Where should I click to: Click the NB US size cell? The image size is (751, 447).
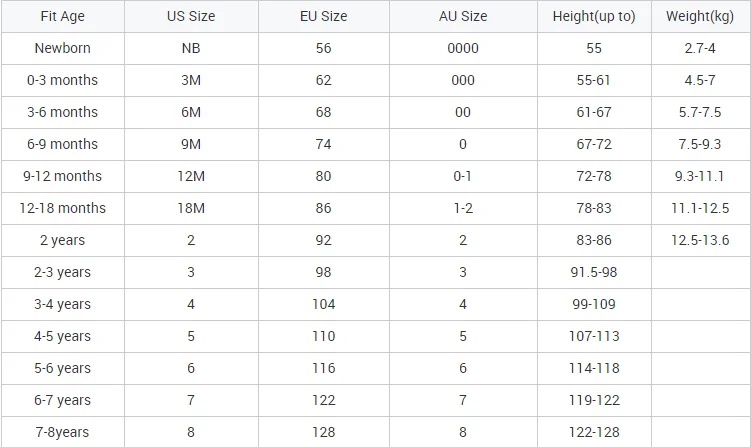(x=190, y=48)
